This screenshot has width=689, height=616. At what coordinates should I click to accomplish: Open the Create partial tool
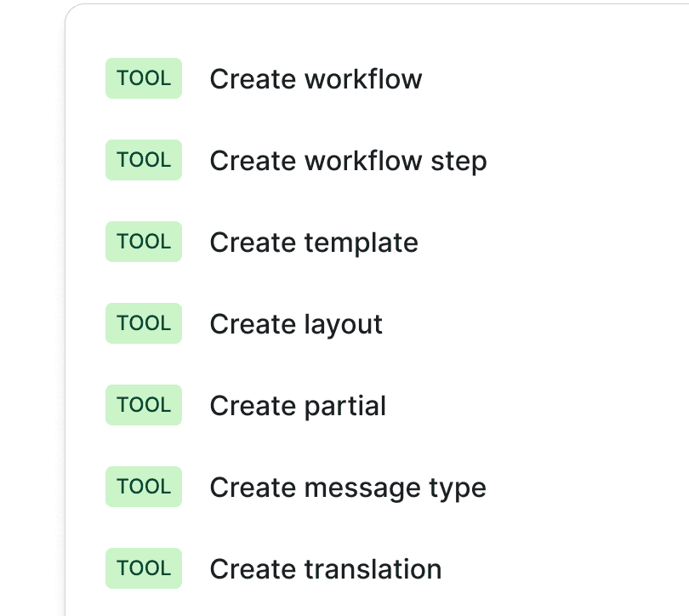298,405
